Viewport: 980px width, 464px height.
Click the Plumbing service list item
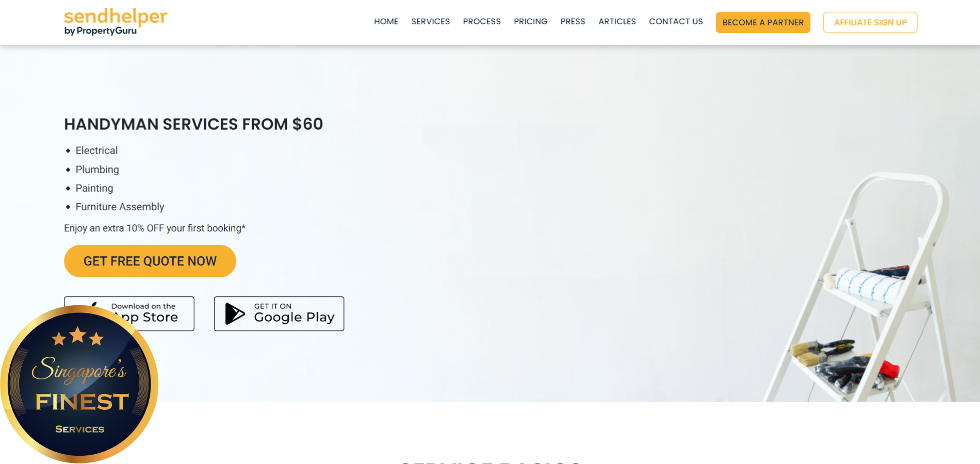pos(97,170)
